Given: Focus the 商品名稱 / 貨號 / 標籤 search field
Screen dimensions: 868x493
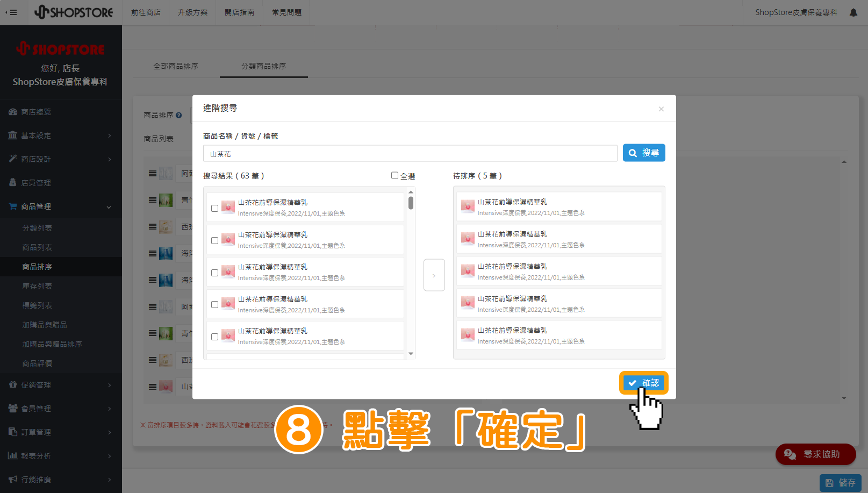Looking at the screenshot, I should 410,153.
